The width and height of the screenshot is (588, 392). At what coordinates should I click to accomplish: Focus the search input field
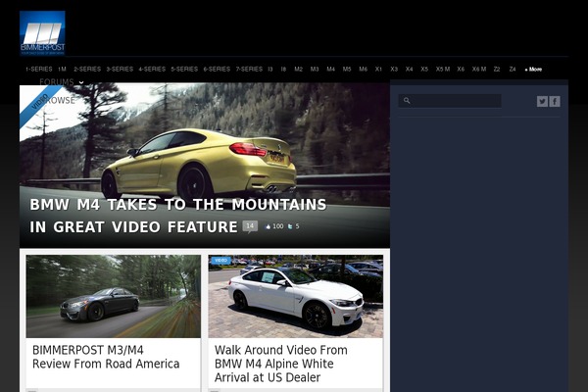[450, 101]
